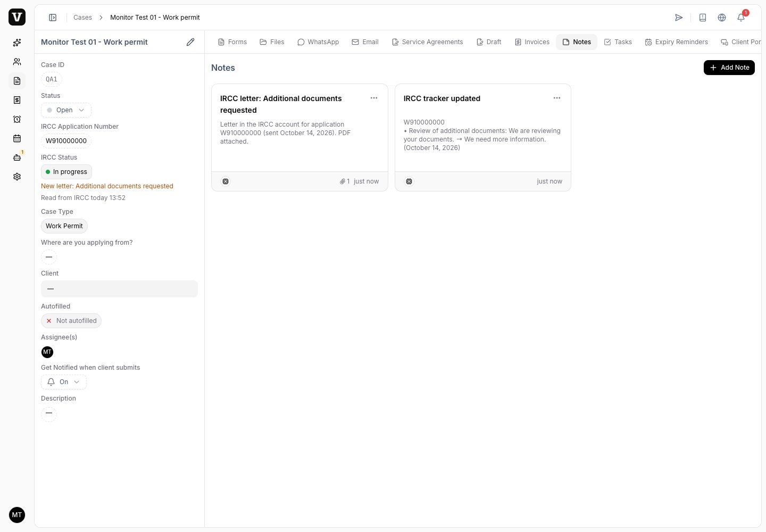Click the Work Permit case type chip
This screenshot has height=532, width=766.
(x=64, y=226)
